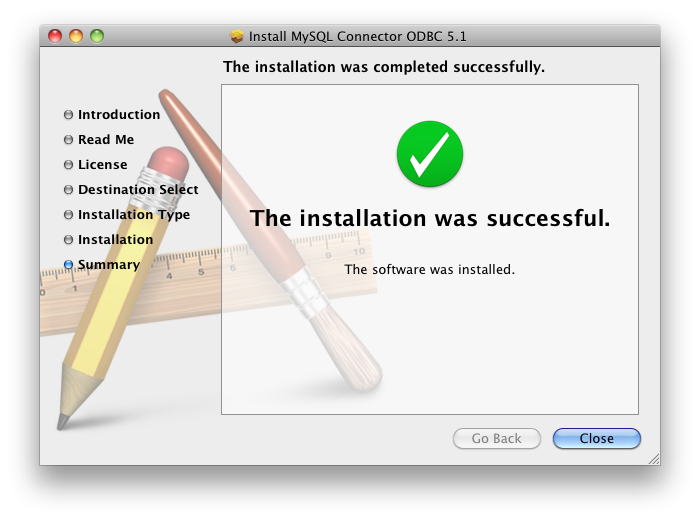
Task: Click 'The installation was successful' heading
Action: [430, 218]
